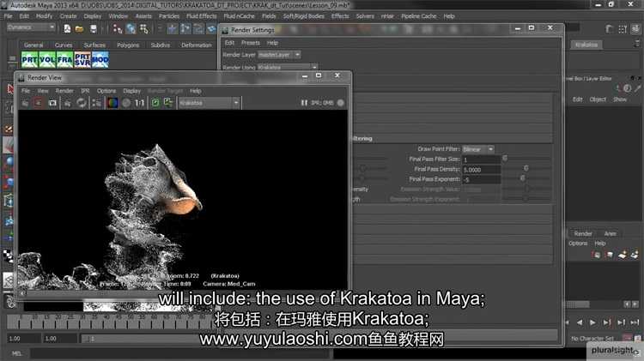Open the renderer dropdown in Render View
Image resolution: width=644 pixels, height=361 pixels.
(x=209, y=103)
